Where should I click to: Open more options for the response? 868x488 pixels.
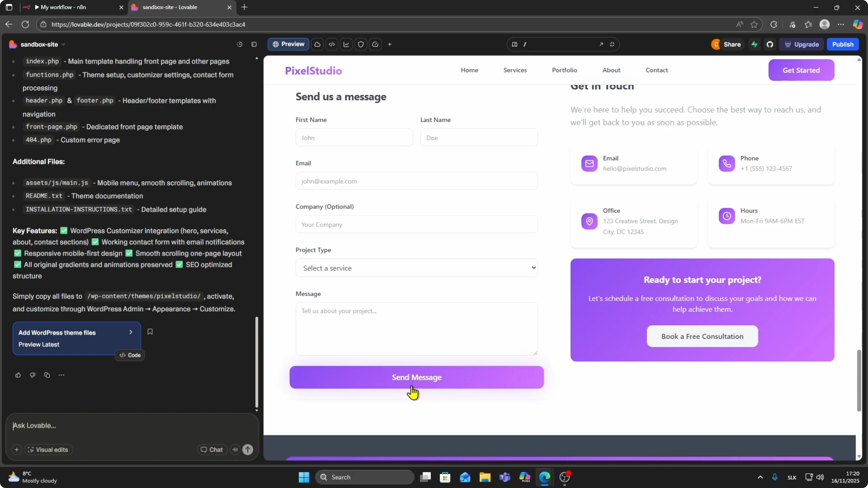61,375
